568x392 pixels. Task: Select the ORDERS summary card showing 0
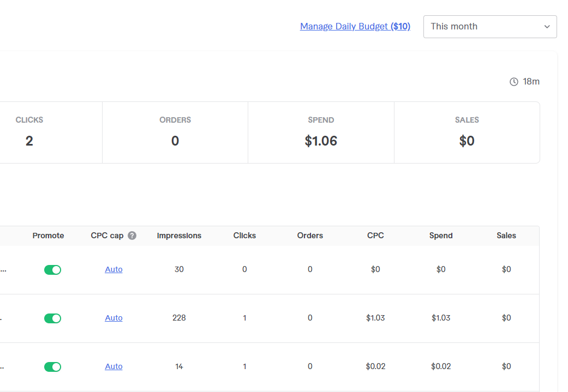click(x=175, y=132)
